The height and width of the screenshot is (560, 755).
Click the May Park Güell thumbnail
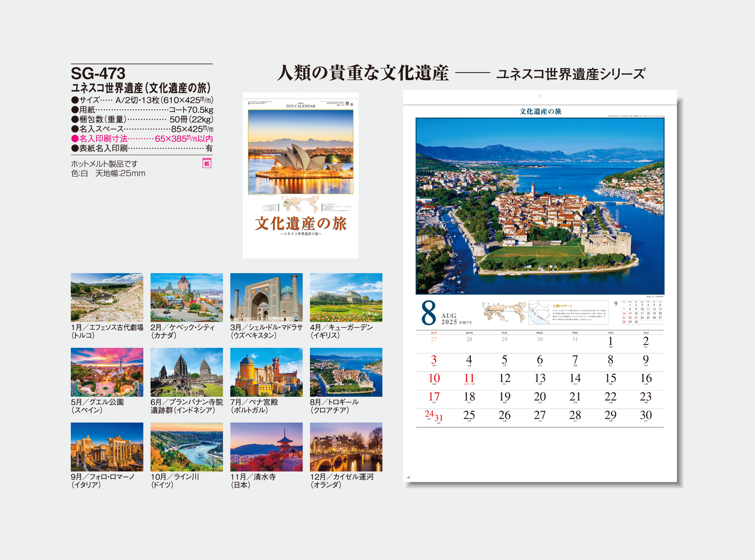(x=107, y=372)
